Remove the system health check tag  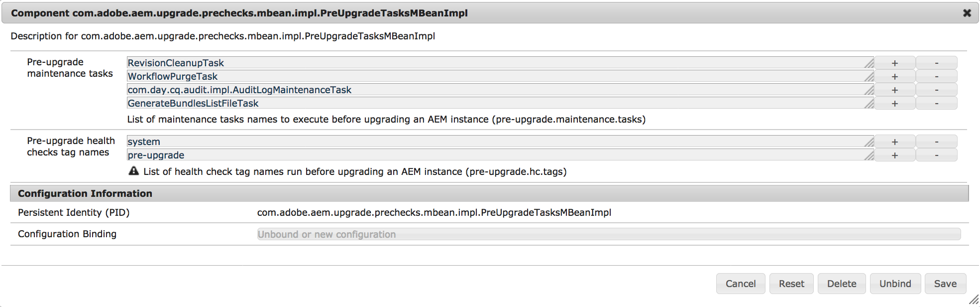pos(936,142)
